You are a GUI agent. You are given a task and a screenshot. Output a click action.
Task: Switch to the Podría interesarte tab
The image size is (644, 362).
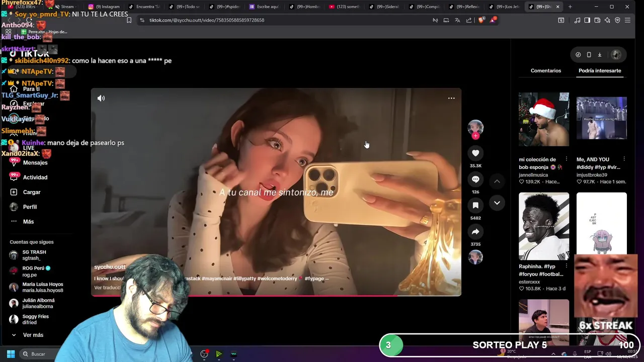[600, 70]
